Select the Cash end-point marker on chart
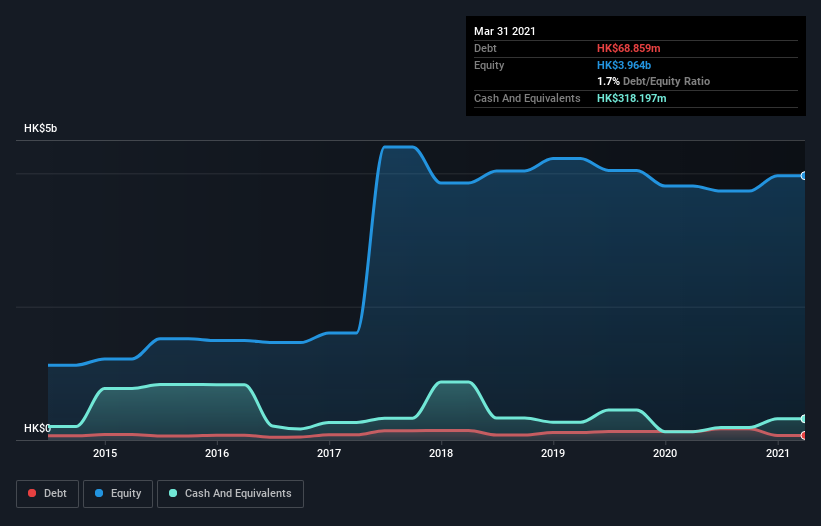The width and height of the screenshot is (821, 526). [x=803, y=419]
